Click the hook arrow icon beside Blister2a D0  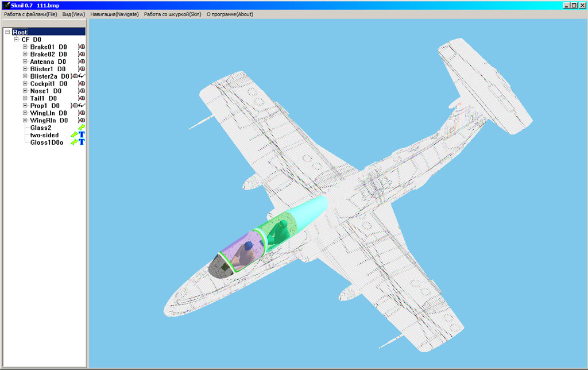pyautogui.click(x=82, y=76)
